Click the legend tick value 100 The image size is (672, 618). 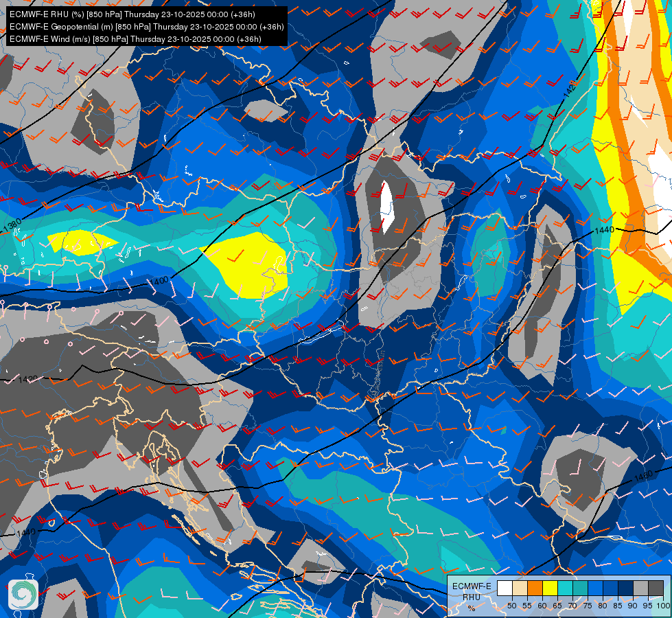664,606
